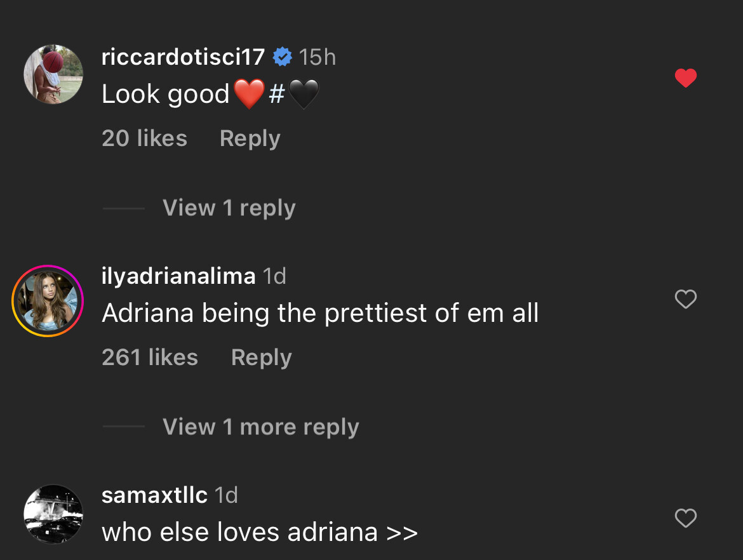The image size is (743, 560).
Task: Click the 15h timestamp on first comment
Action: coord(317,58)
